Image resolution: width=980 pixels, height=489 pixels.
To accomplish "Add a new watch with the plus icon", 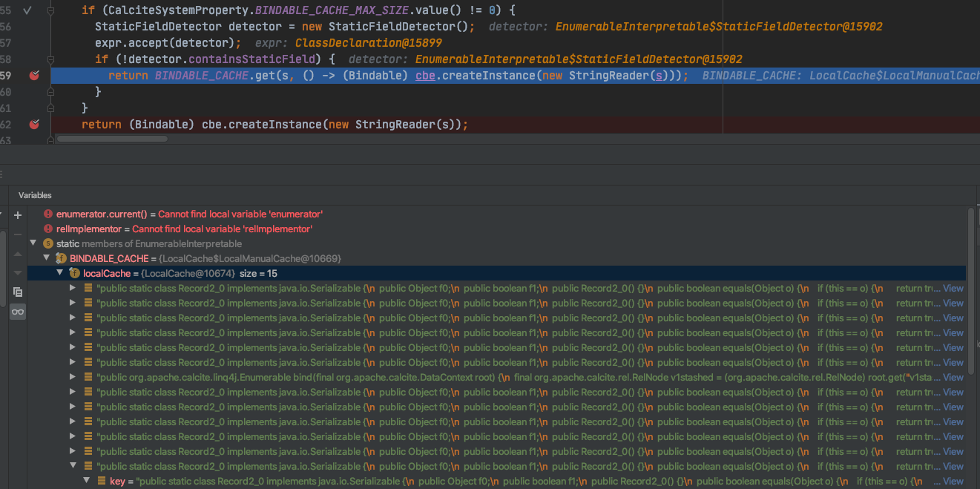I will [x=18, y=215].
